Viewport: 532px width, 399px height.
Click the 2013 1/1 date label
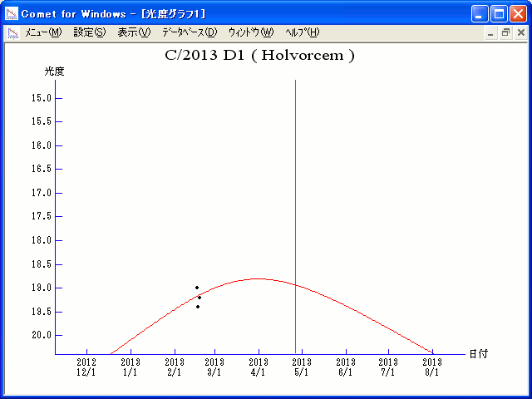coord(131,367)
